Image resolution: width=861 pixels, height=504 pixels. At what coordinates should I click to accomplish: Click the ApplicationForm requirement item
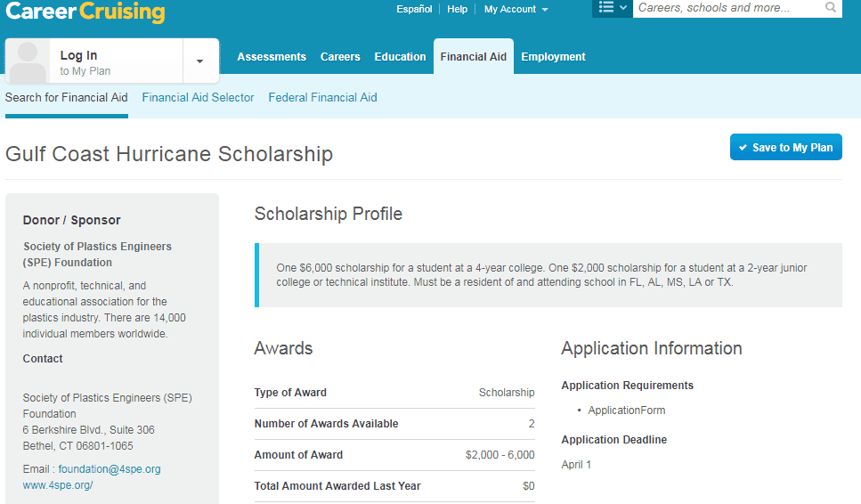pos(627,411)
